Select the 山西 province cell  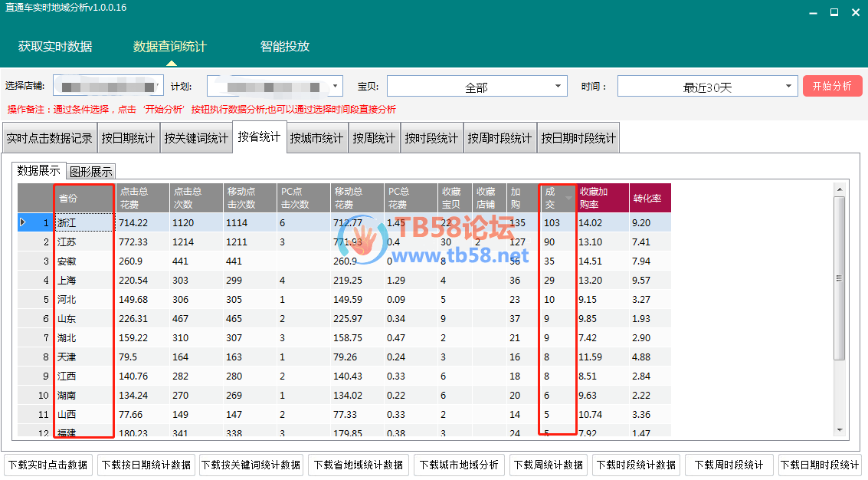pyautogui.click(x=84, y=414)
